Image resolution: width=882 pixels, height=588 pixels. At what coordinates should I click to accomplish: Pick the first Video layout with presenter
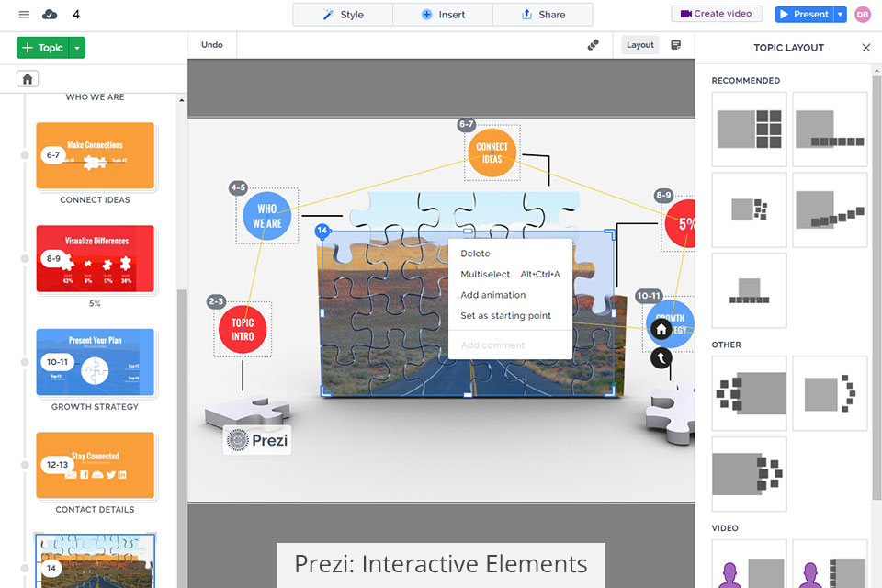750,564
